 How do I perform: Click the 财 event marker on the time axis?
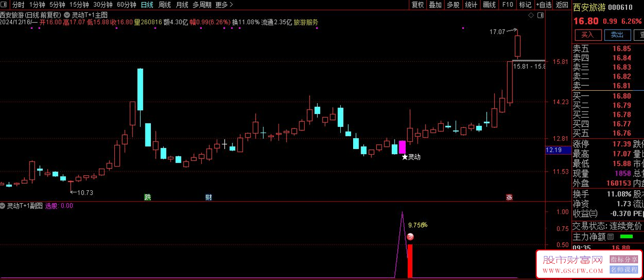[208, 197]
